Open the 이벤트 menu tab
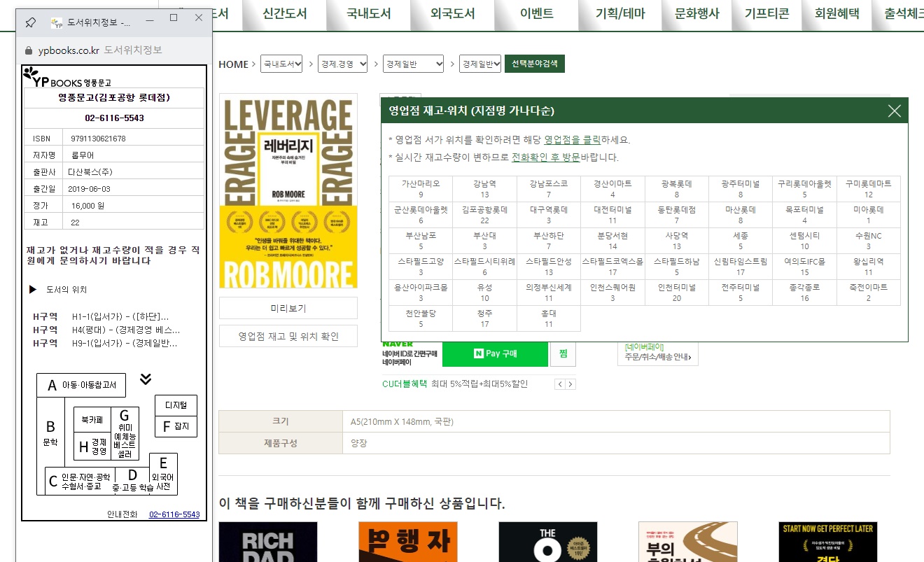Screen dimensions: 924x562 [x=536, y=13]
